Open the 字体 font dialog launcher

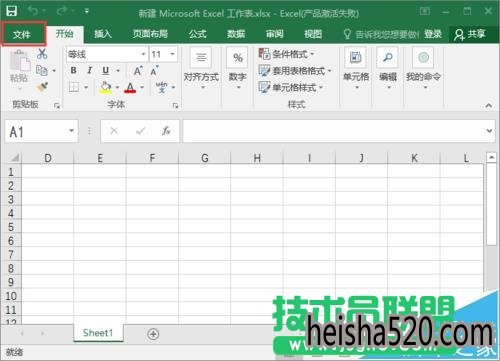(175, 106)
